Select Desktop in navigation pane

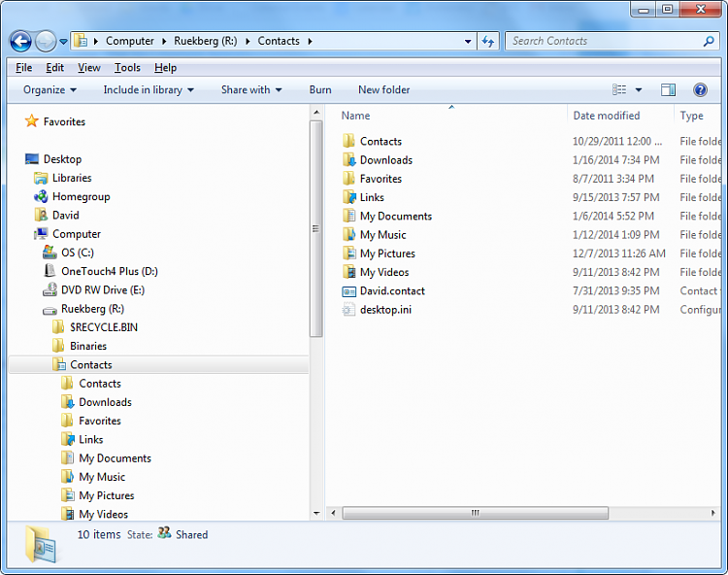[53, 159]
